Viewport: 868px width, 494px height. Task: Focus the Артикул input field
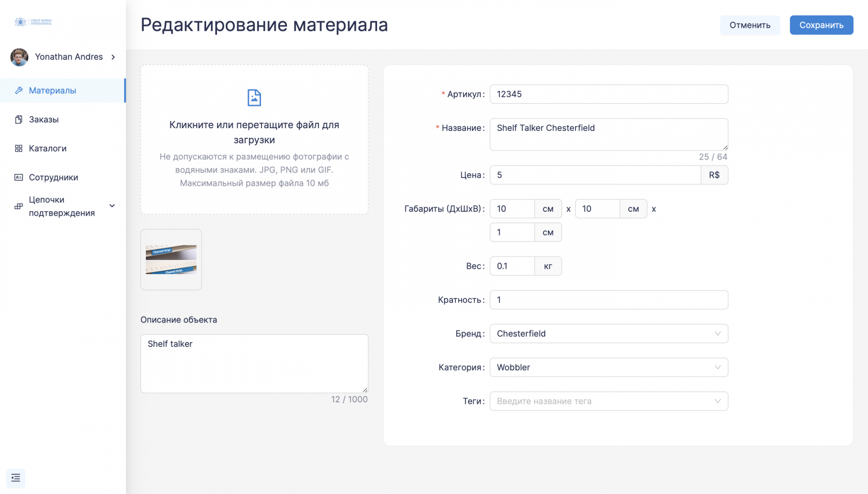(608, 94)
